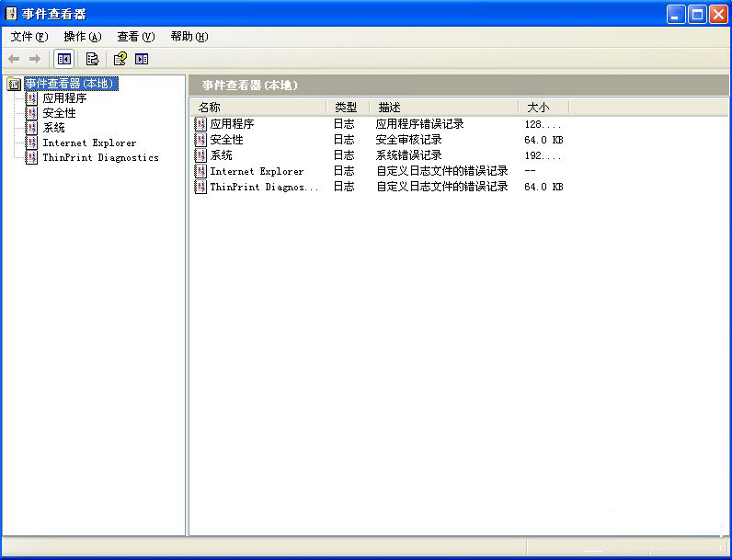
Task: Select 安全性 in the left tree
Action: [59, 113]
